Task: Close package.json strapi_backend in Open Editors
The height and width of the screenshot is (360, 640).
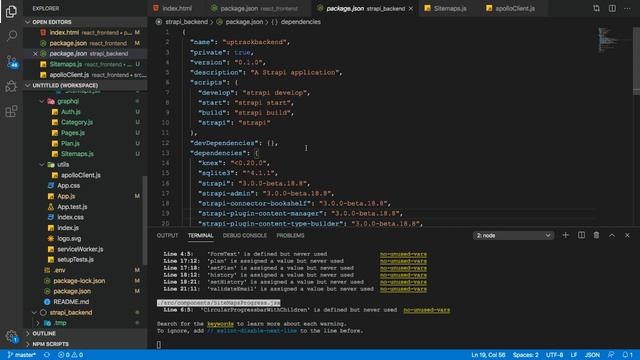Action: pyautogui.click(x=35, y=53)
